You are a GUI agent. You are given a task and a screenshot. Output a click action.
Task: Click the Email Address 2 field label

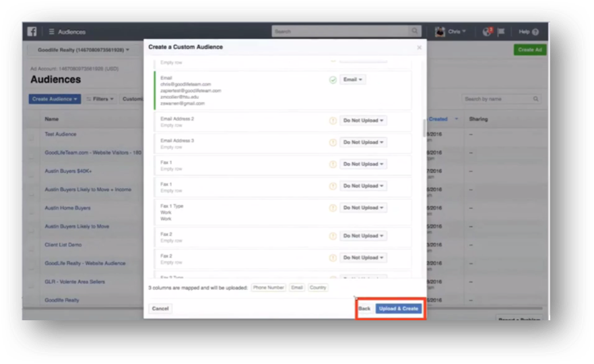click(x=177, y=119)
